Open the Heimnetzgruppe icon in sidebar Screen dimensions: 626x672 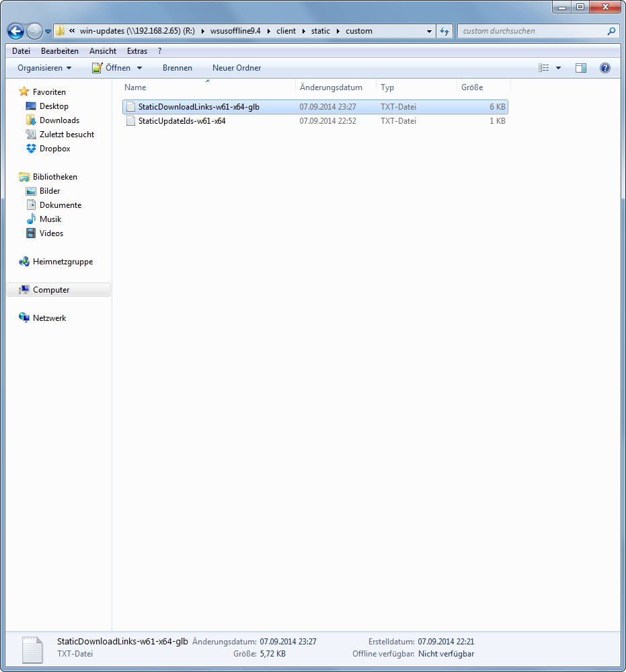24,262
